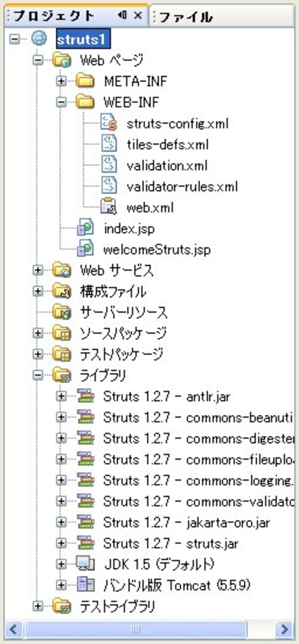Expand the META-INF folder
Viewport: 299px width, 644px height.
pos(61,81)
